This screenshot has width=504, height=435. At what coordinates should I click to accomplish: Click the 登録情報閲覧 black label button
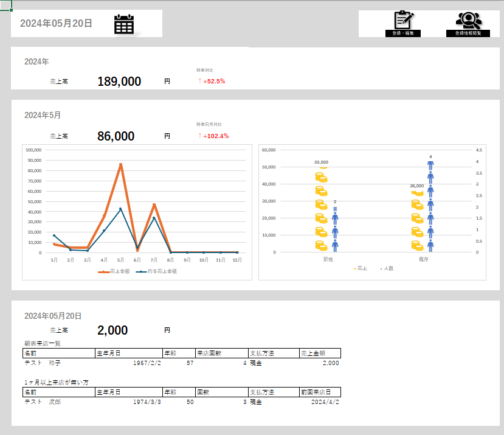468,33
